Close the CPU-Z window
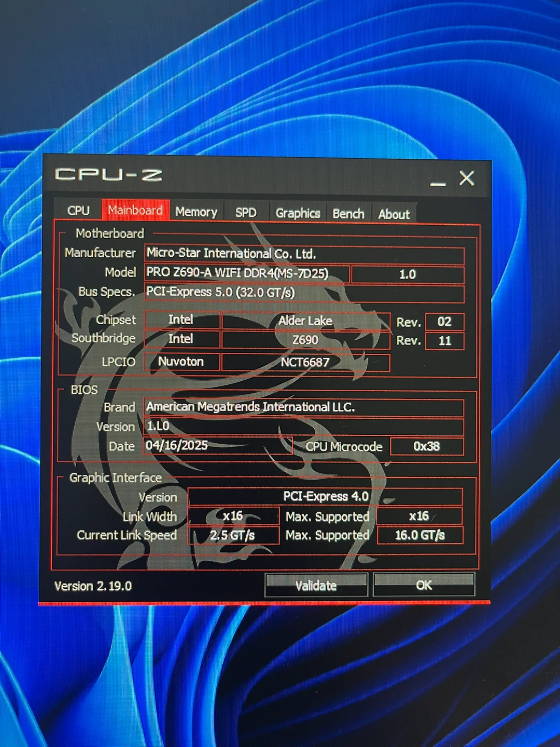 click(x=467, y=178)
